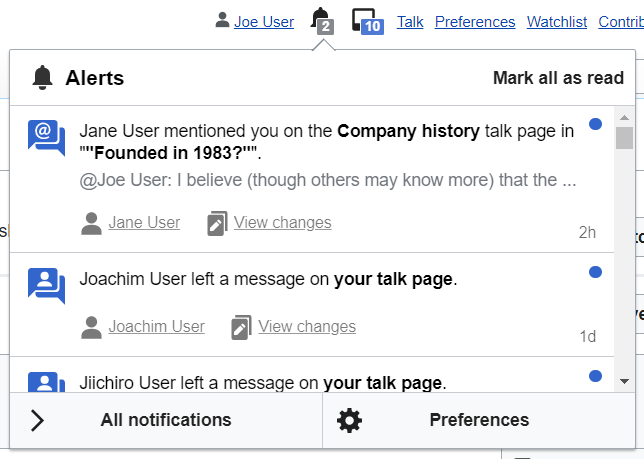Mark Joachim User's message as read

(x=595, y=271)
